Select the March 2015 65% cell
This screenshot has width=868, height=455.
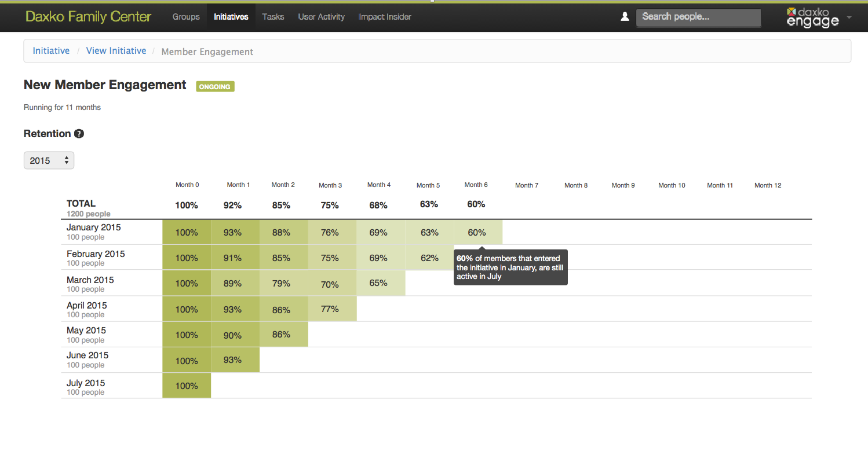tap(381, 283)
